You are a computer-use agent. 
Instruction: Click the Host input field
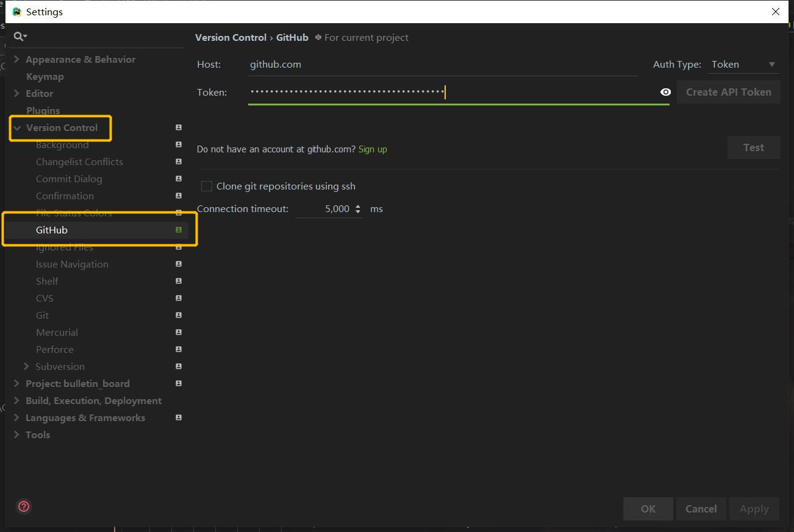443,65
